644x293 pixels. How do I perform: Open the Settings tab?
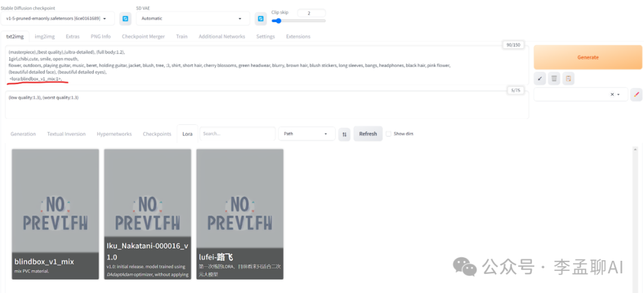[265, 36]
